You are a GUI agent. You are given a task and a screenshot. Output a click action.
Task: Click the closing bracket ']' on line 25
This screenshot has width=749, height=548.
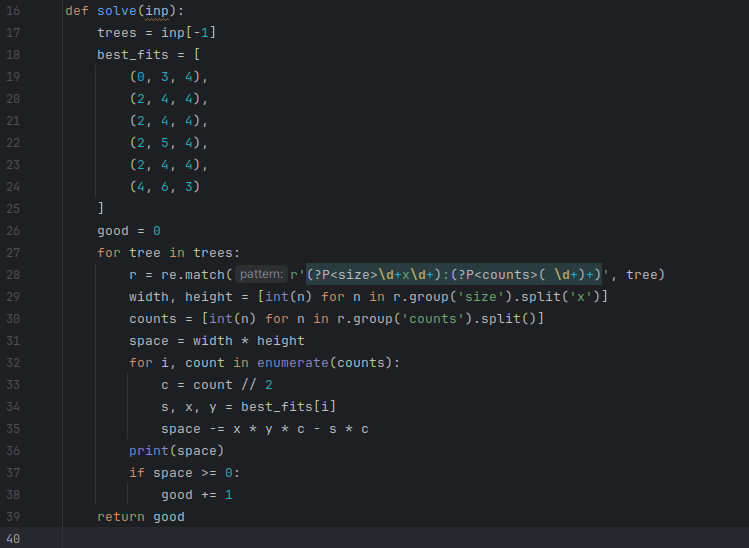[x=101, y=208]
